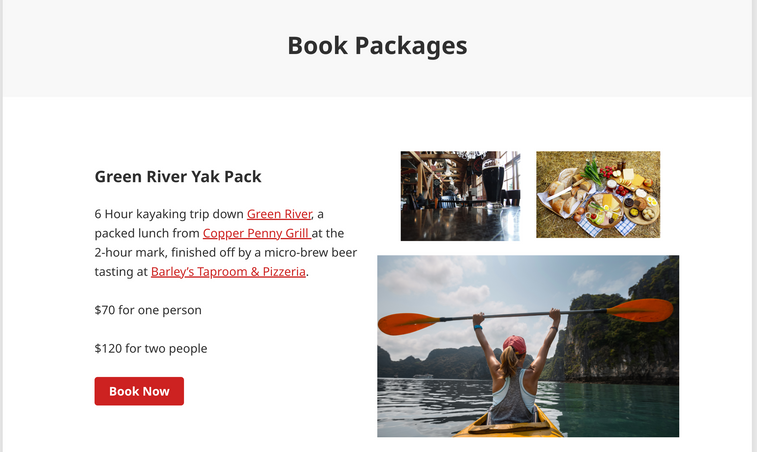This screenshot has width=757, height=452.
Task: Open the taproom bar interior photo
Action: (460, 196)
